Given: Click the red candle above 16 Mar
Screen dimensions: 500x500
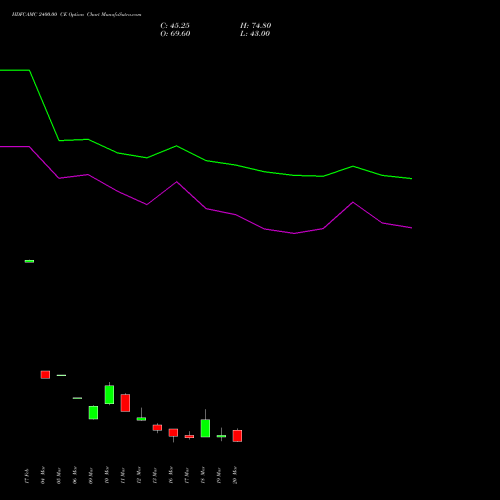Looking at the screenshot, I should click(173, 433).
